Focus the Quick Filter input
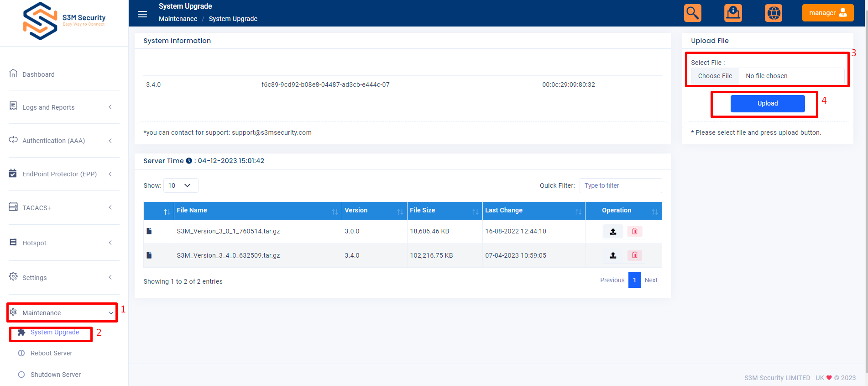 point(621,185)
